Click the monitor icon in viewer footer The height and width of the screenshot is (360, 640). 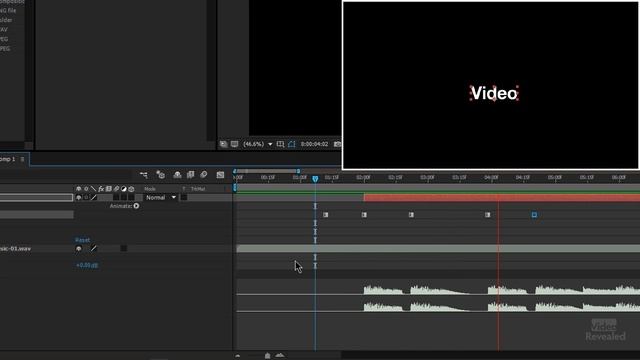coord(234,144)
